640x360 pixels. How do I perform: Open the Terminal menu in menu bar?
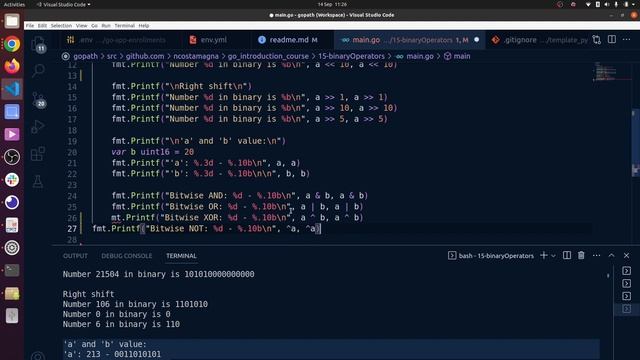click(x=124, y=25)
